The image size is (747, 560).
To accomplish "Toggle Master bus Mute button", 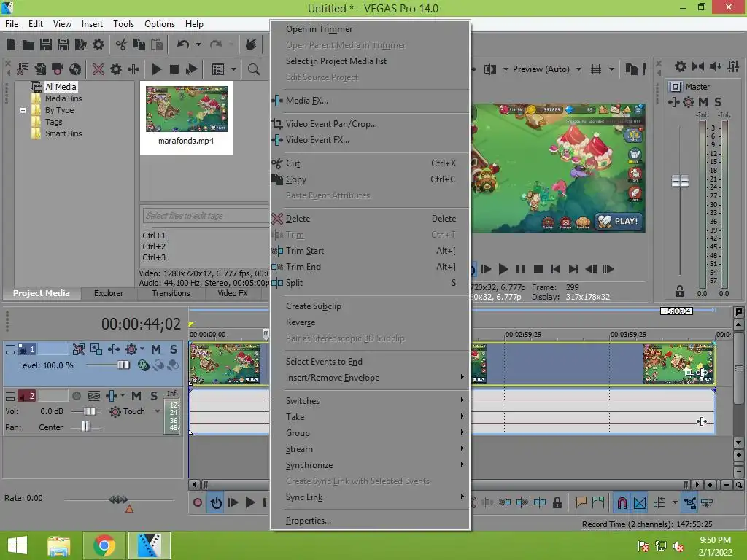I will click(x=703, y=101).
